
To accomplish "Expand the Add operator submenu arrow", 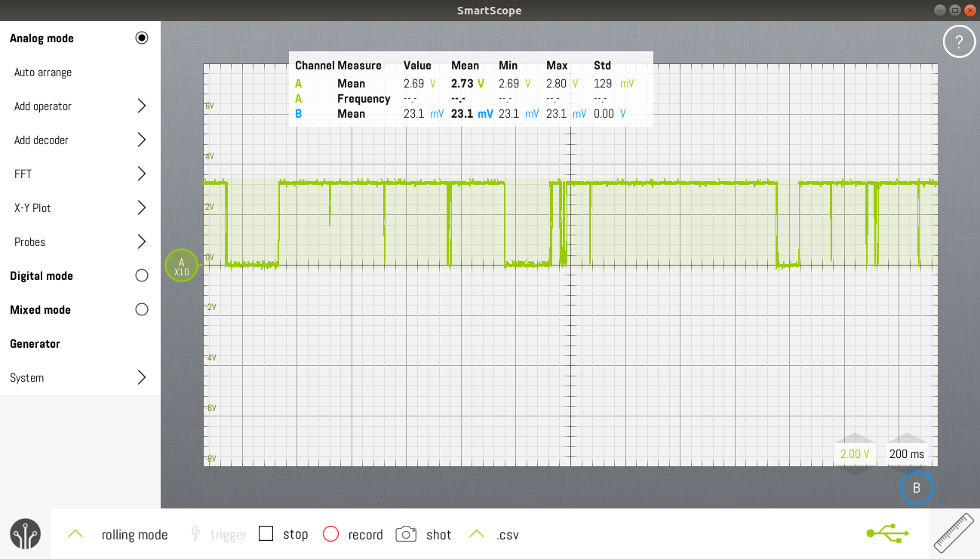I will pyautogui.click(x=142, y=106).
